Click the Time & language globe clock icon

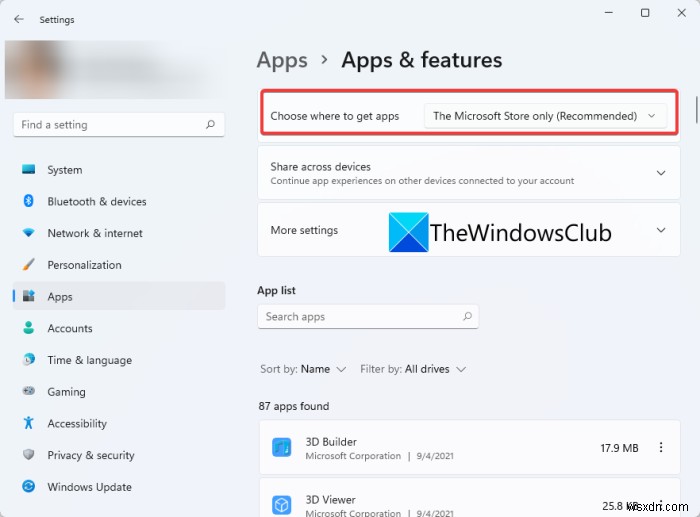pos(29,359)
